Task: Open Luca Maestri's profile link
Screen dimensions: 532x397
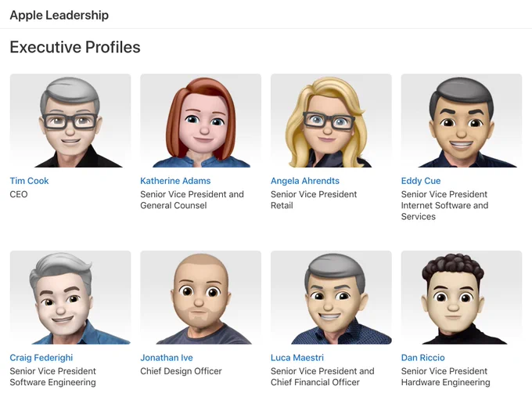Action: coord(297,358)
